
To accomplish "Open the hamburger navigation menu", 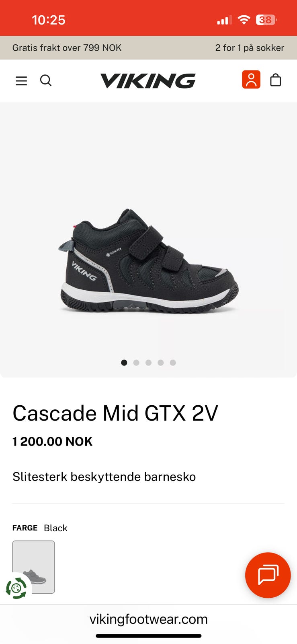I will pos(21,81).
